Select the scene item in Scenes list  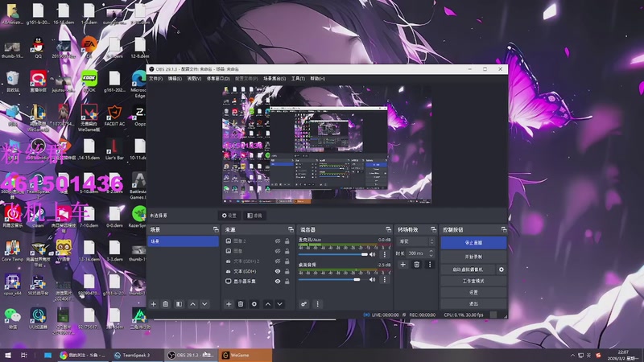183,241
